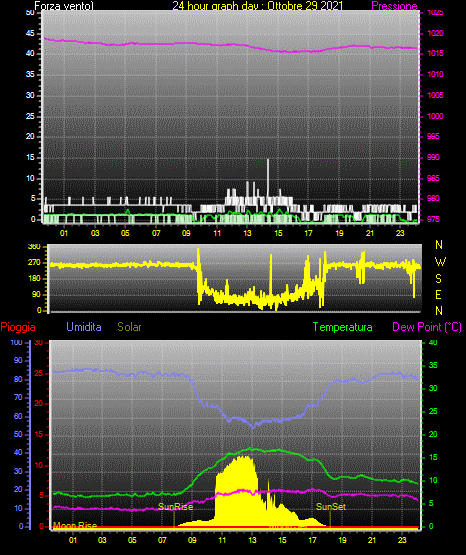The height and width of the screenshot is (555, 466).
Task: Click the 90 degree wind direction label
Action: [36, 294]
